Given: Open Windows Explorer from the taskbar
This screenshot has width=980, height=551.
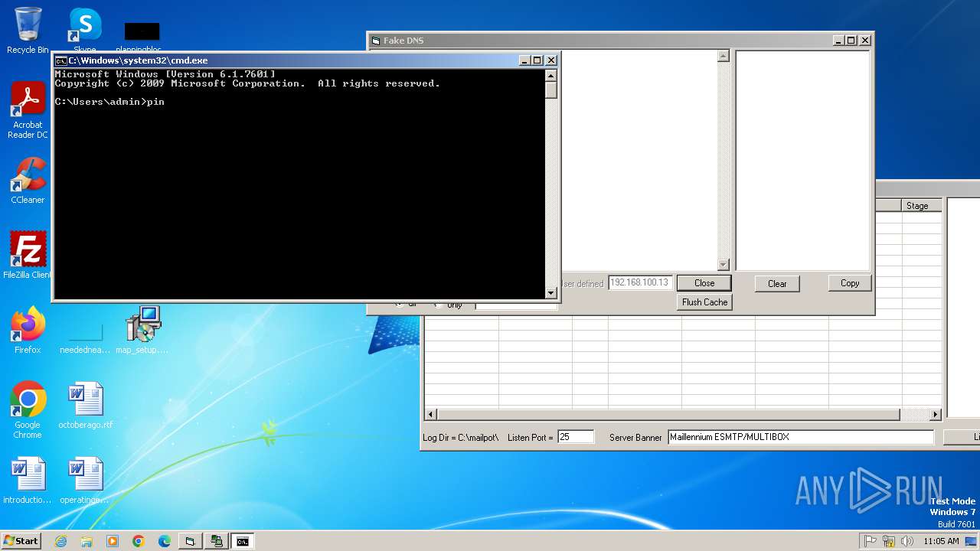Looking at the screenshot, I should (87, 541).
